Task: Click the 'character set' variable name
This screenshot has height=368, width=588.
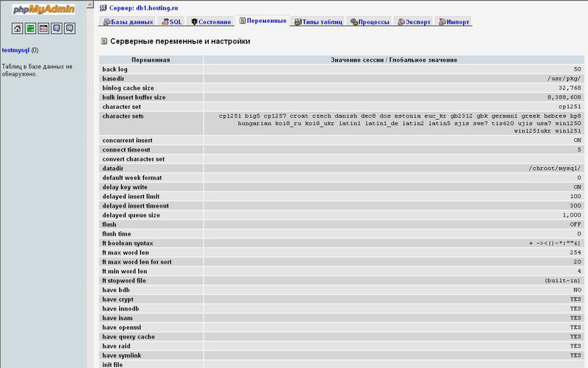Action: click(121, 107)
